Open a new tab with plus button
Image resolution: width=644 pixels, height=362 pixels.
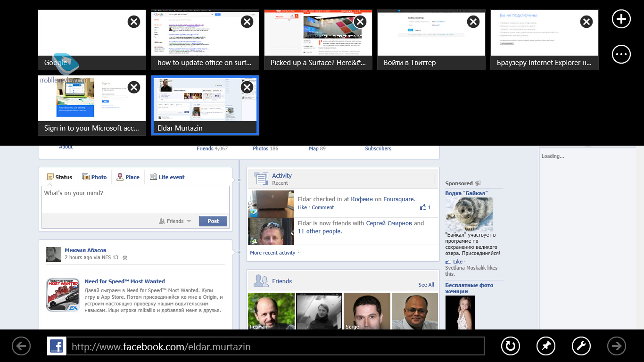(621, 19)
